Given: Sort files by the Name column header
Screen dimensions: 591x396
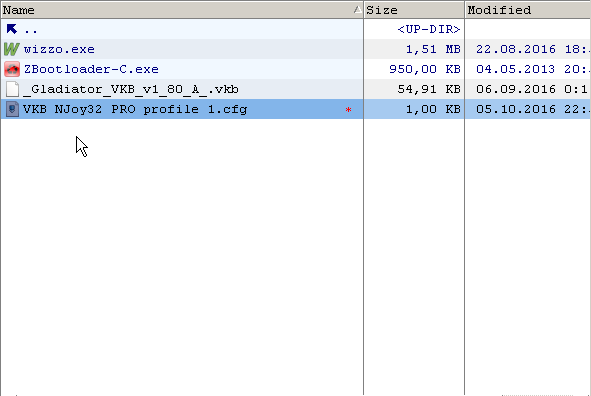Looking at the screenshot, I should point(182,10).
